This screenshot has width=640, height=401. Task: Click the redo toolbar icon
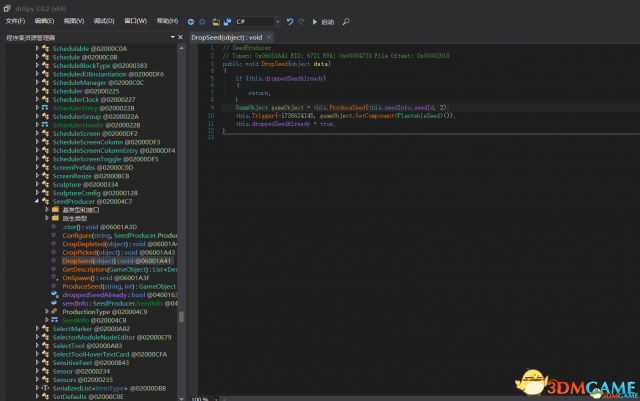click(x=301, y=21)
